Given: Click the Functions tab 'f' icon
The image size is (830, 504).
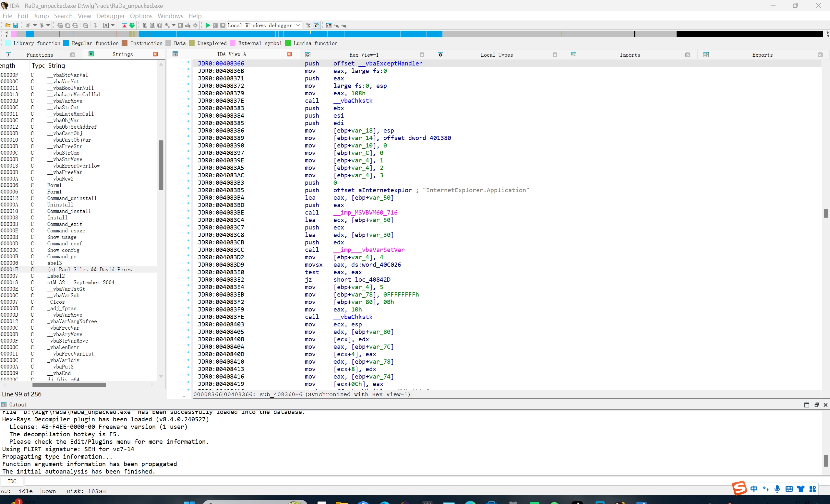Looking at the screenshot, I should pos(8,54).
